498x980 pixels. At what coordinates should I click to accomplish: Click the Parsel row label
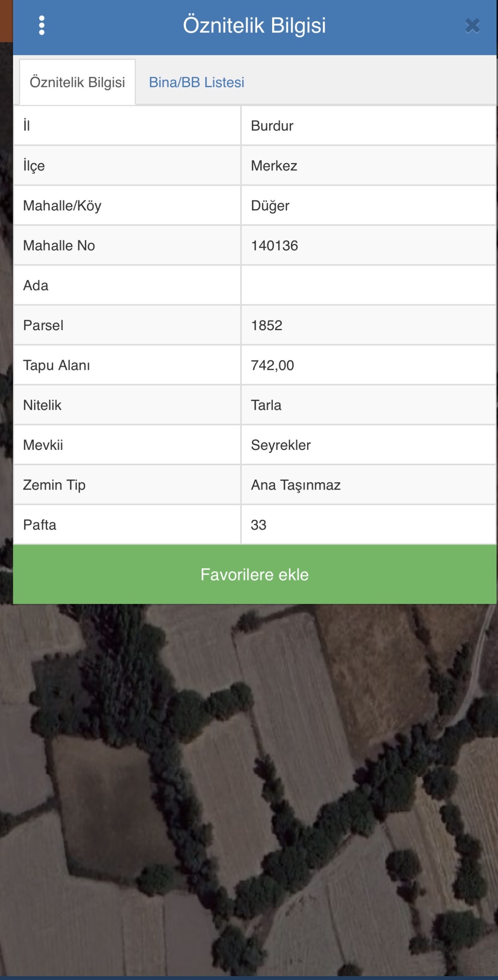pyautogui.click(x=43, y=326)
